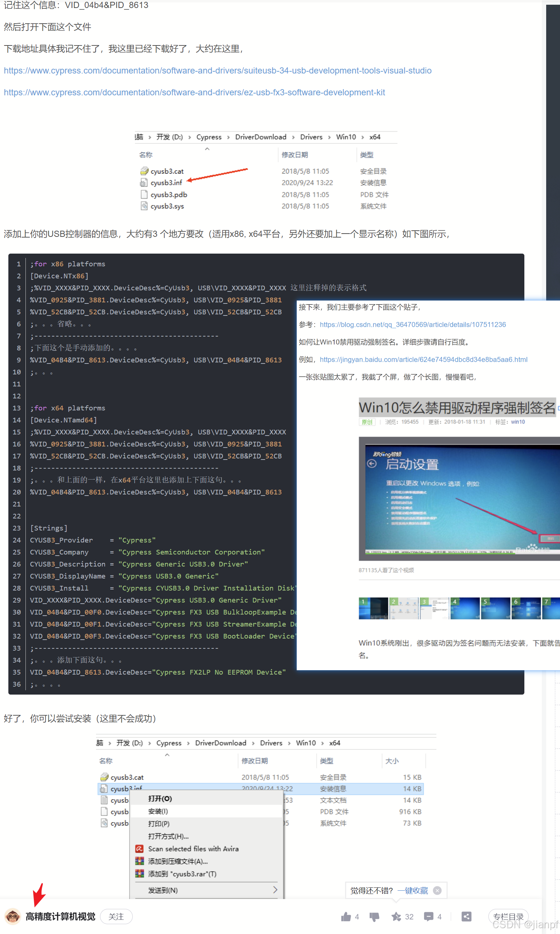Image resolution: width=560 pixels, height=934 pixels.
Task: Open the jingyan.baidu.com article link
Action: [x=423, y=359]
